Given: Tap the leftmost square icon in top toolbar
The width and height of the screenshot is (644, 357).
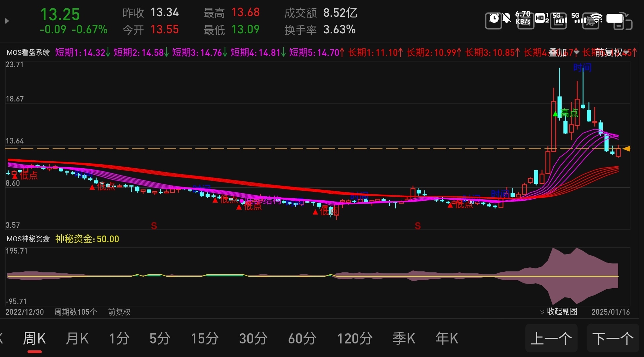Looking at the screenshot, I should click(493, 21).
